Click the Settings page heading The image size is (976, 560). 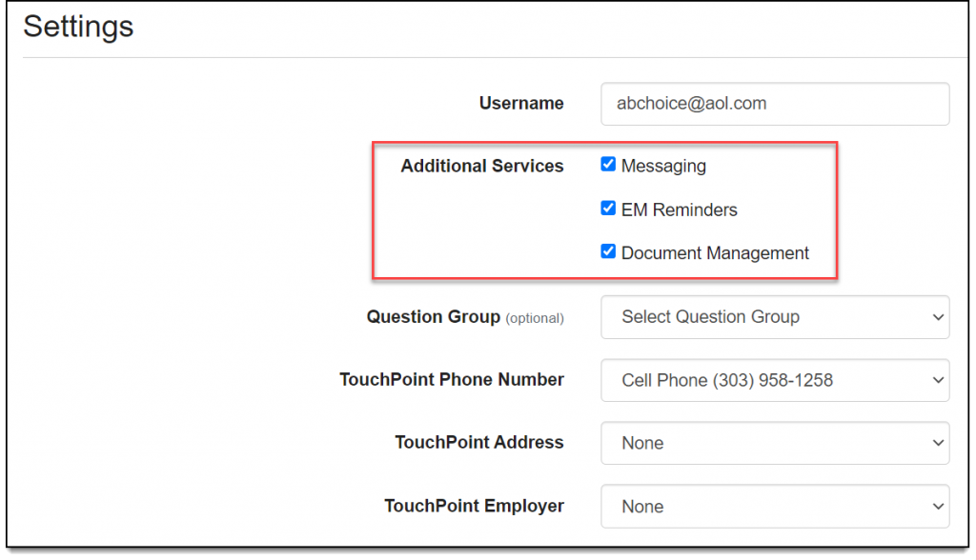(78, 27)
